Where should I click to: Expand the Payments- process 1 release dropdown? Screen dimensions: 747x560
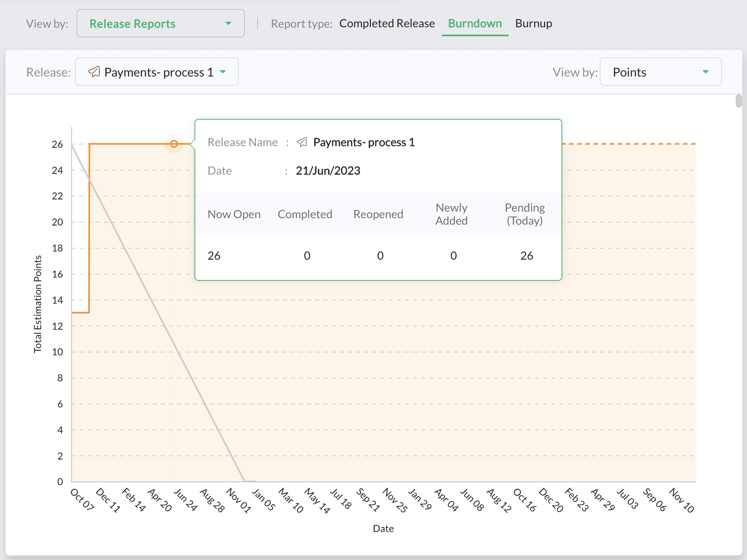tap(157, 72)
